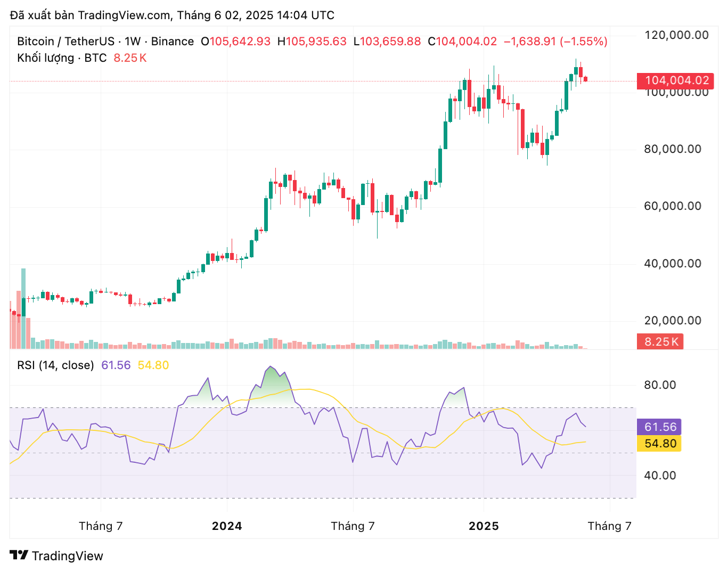Click the Bitcoin / TetherUS symbol title
Image resolution: width=728 pixels, height=572 pixels.
(66, 42)
